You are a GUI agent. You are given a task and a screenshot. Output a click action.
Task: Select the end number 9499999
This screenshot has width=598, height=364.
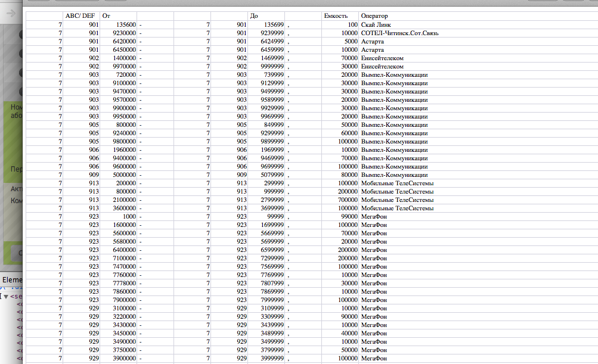tap(272, 92)
